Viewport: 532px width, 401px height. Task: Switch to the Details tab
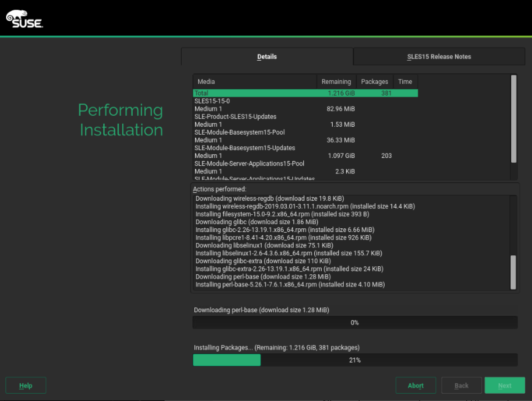pyautogui.click(x=267, y=57)
